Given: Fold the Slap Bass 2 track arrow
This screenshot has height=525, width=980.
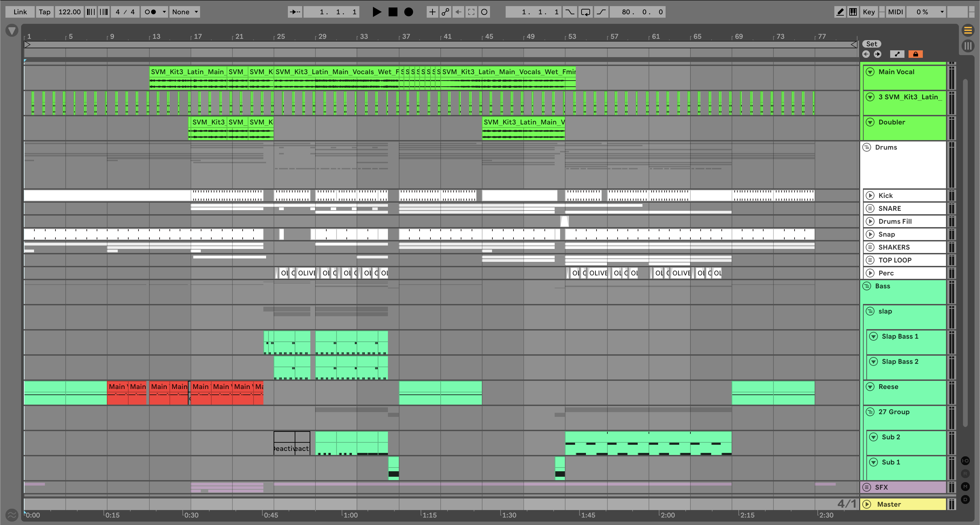Looking at the screenshot, I should [873, 361].
